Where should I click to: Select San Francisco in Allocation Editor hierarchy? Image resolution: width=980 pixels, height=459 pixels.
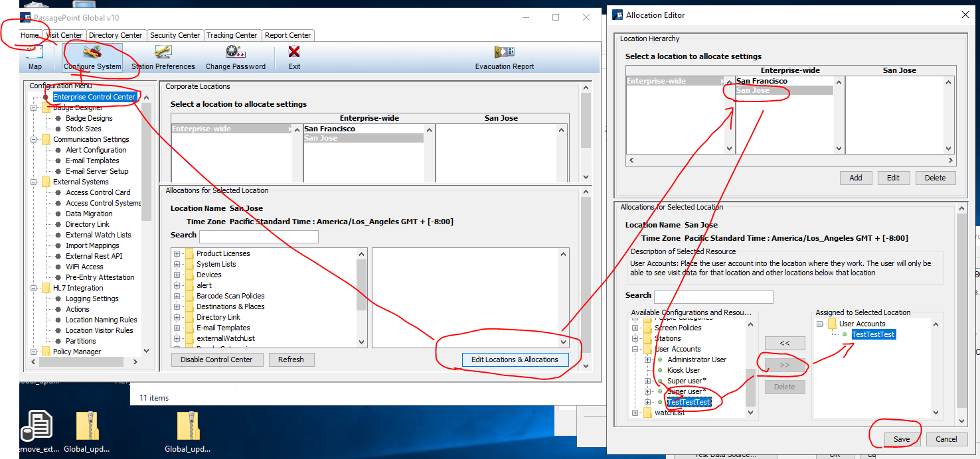[x=762, y=81]
